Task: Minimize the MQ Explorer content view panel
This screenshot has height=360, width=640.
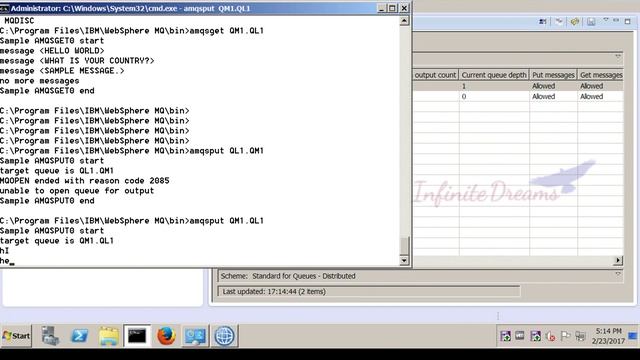Action: pos(616,20)
